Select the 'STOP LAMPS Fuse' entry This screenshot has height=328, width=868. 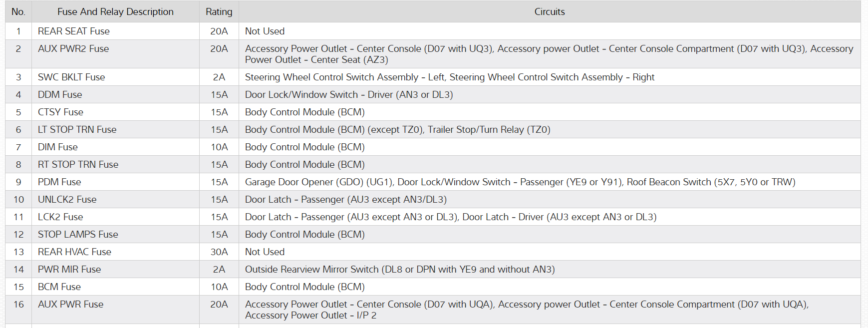(x=78, y=234)
